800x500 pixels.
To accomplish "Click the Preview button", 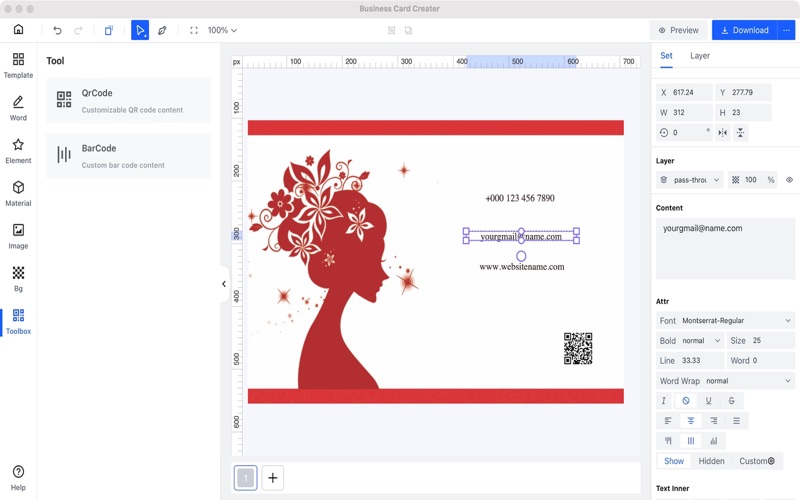I will coord(678,30).
